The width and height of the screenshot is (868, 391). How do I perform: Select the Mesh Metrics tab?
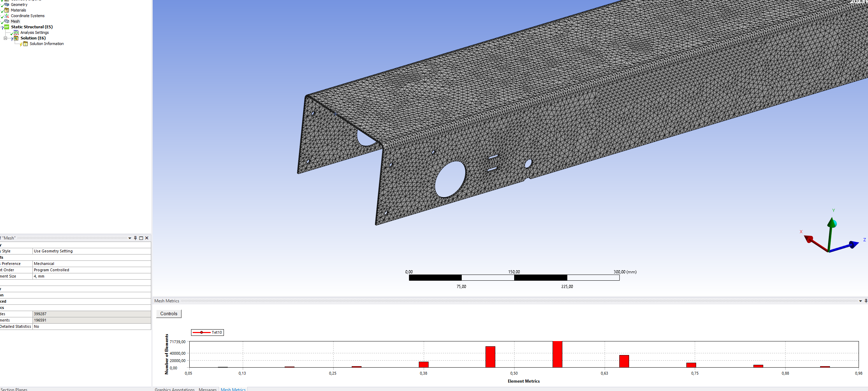[233, 389]
